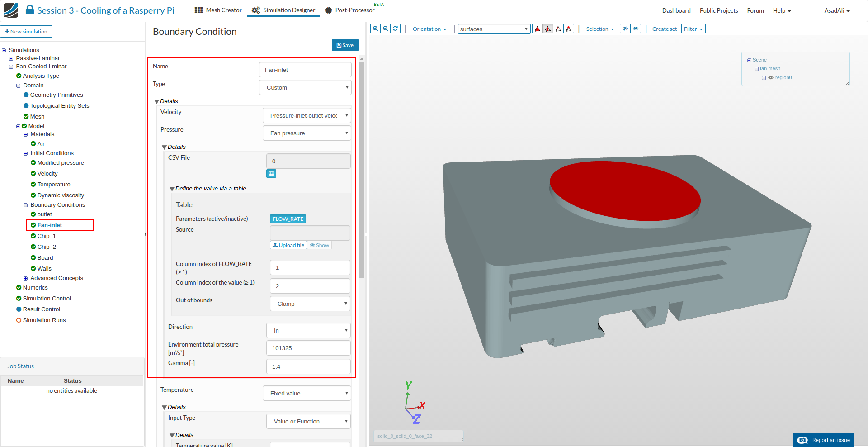
Task: Toggle the FLOW_RATE parameter tag
Action: 288,219
